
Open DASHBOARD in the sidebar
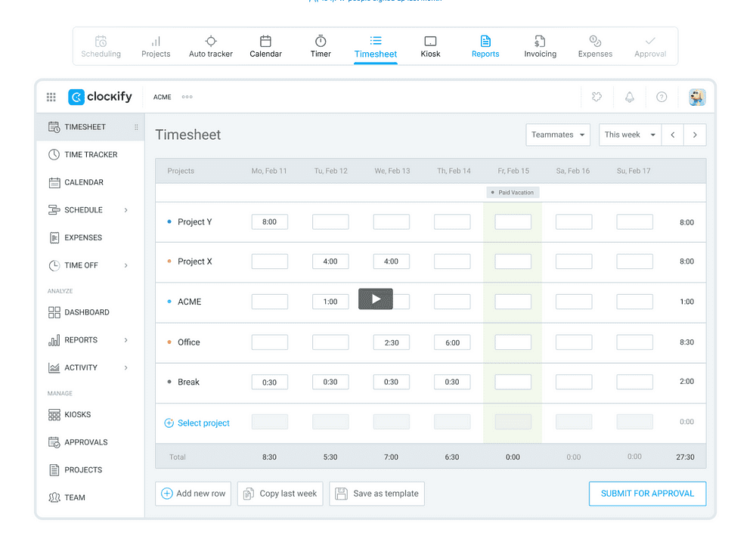[x=90, y=312]
